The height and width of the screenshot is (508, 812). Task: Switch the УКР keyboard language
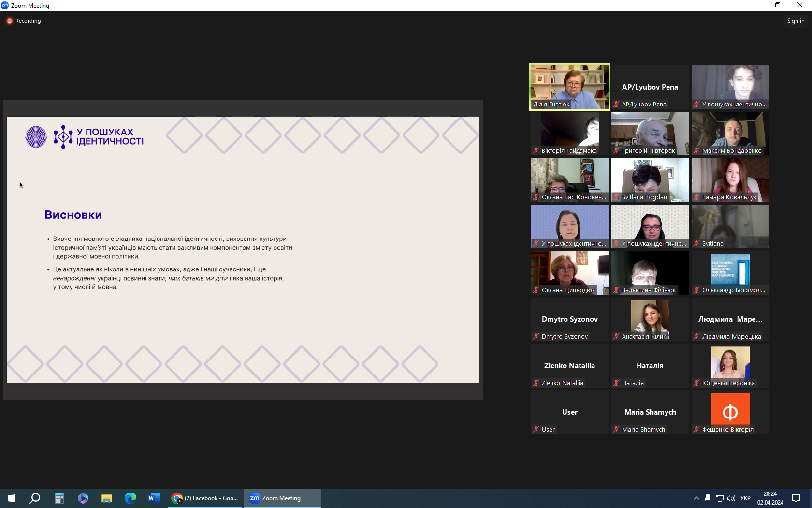[745, 498]
